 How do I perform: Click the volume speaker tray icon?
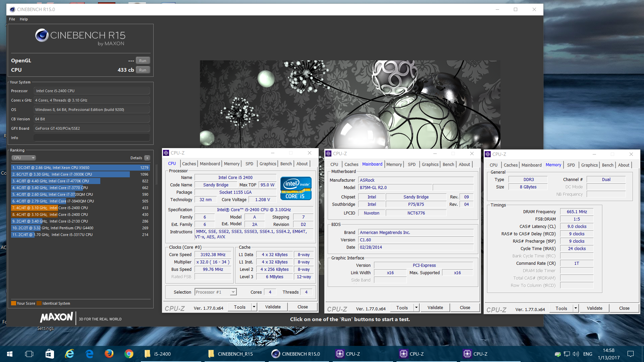[576, 354]
